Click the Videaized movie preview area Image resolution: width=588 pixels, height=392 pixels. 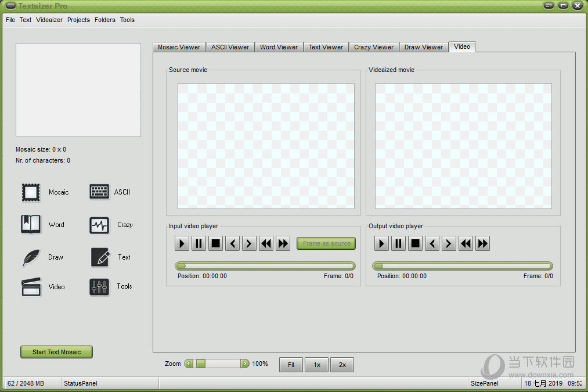(x=464, y=146)
